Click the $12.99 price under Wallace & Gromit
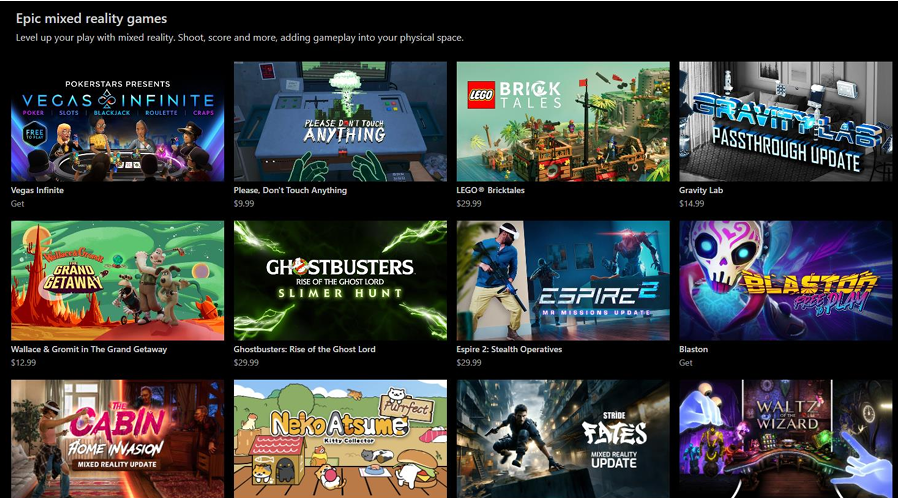This screenshot has width=898, height=498. [x=23, y=363]
